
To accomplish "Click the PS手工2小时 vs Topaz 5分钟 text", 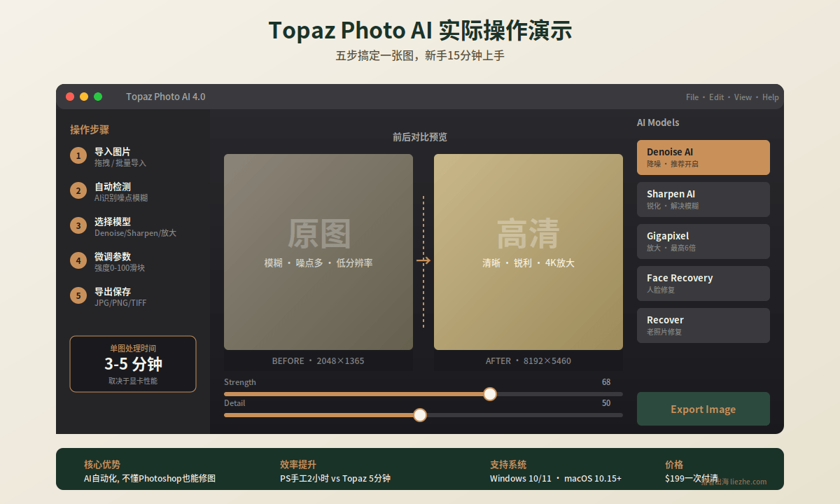I will (335, 479).
